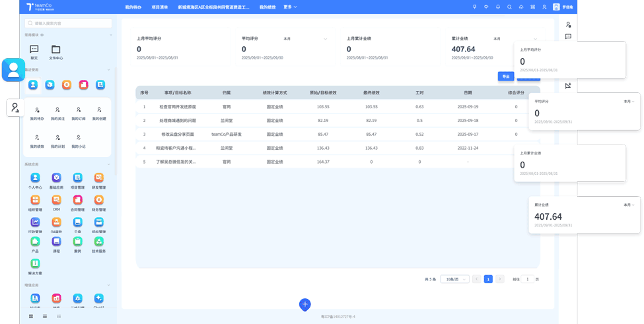Image resolution: width=644 pixels, height=324 pixels.
Task: Select the 我的绩效 tab in header
Action: (268, 7)
